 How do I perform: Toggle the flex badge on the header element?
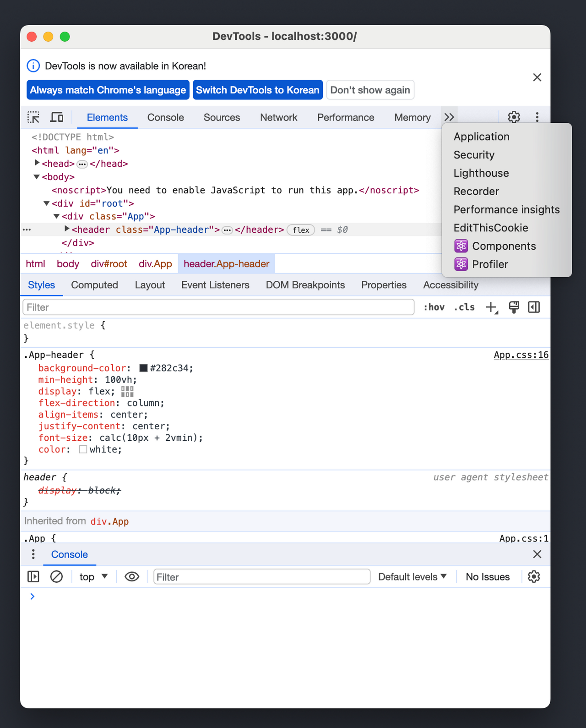(301, 230)
